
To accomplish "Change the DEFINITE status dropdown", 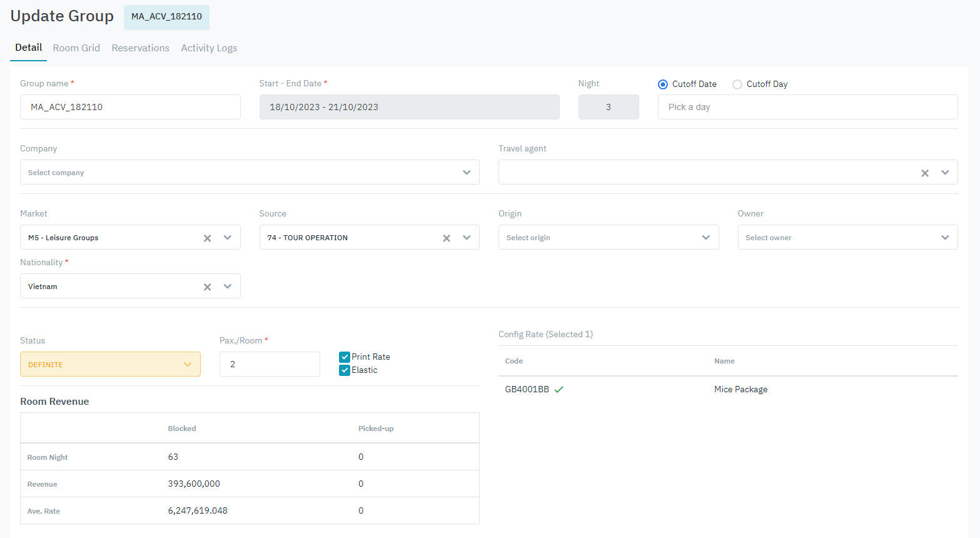I will pyautogui.click(x=110, y=365).
